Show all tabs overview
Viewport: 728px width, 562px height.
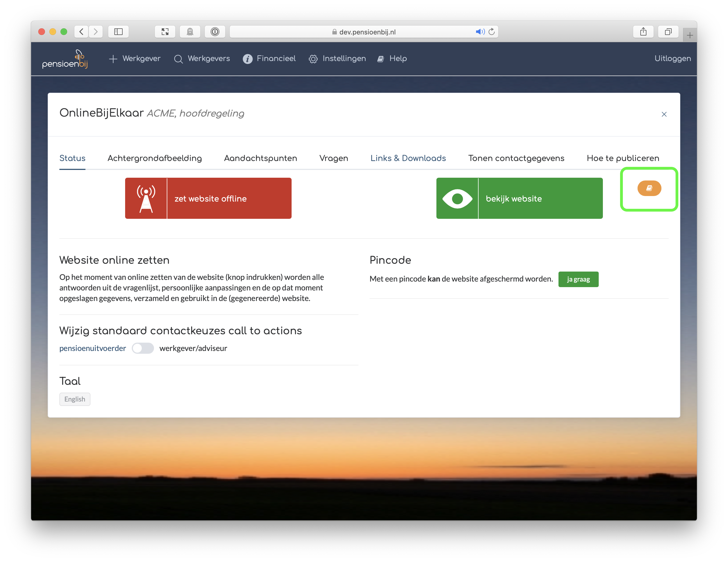668,32
